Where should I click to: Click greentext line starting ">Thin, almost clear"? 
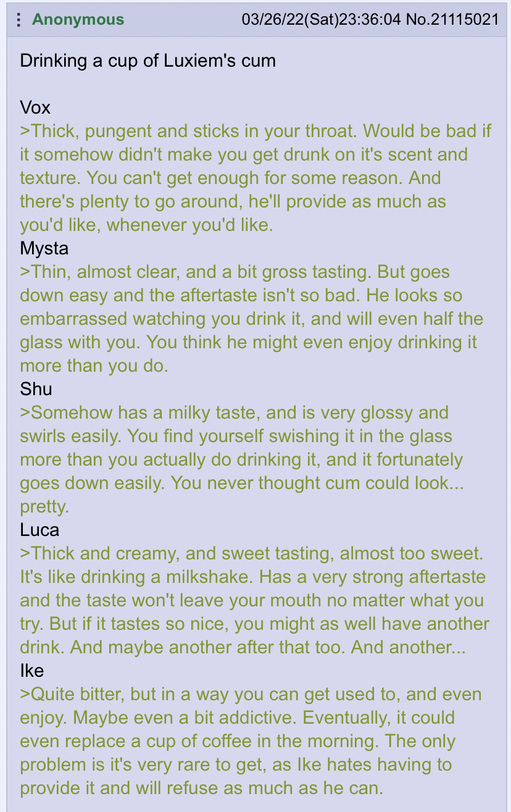coord(235,272)
